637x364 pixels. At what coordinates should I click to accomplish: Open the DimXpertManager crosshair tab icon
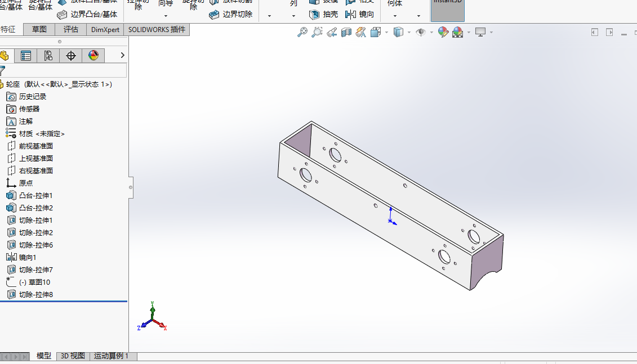(70, 55)
